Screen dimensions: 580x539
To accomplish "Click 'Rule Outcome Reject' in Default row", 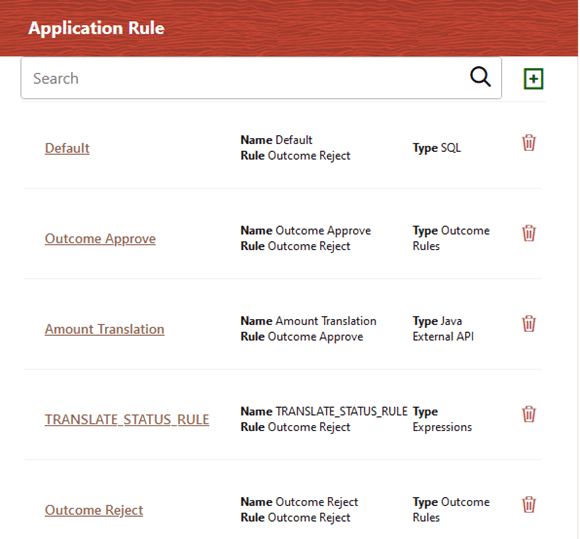I will (295, 156).
